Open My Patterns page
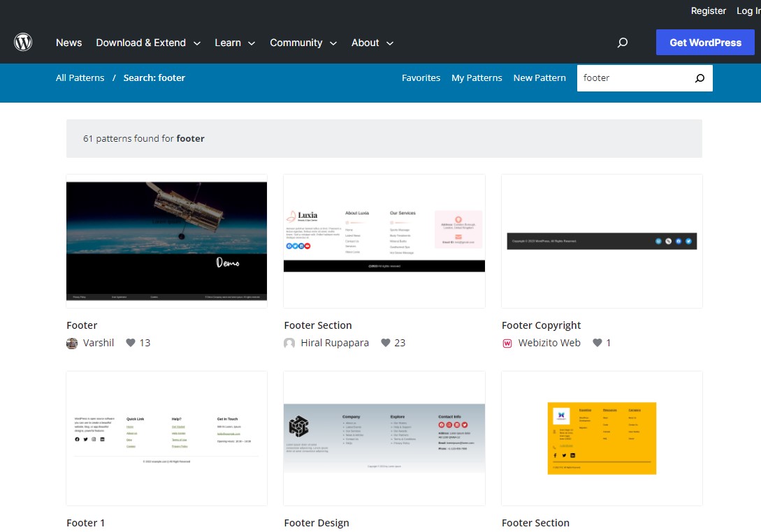The height and width of the screenshot is (532, 761). tap(477, 78)
